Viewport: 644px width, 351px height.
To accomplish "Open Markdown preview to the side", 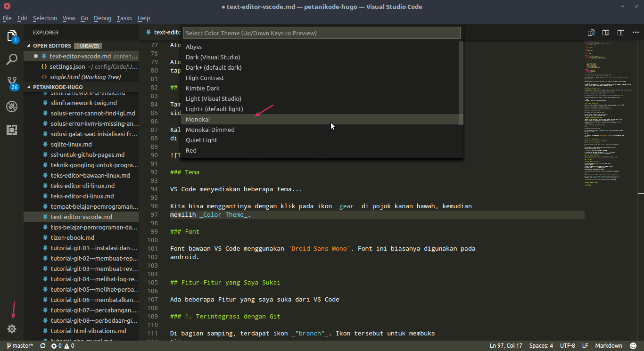I will [606, 33].
